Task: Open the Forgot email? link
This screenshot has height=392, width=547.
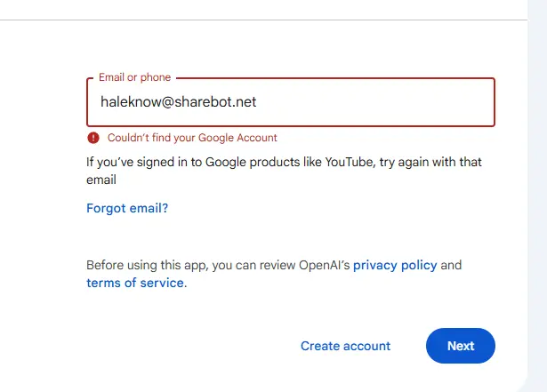Action: point(127,208)
